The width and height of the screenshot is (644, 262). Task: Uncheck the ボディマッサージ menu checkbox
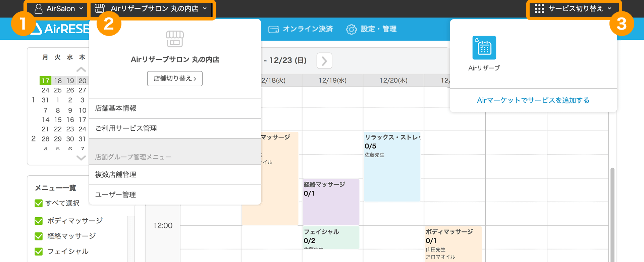coord(39,221)
